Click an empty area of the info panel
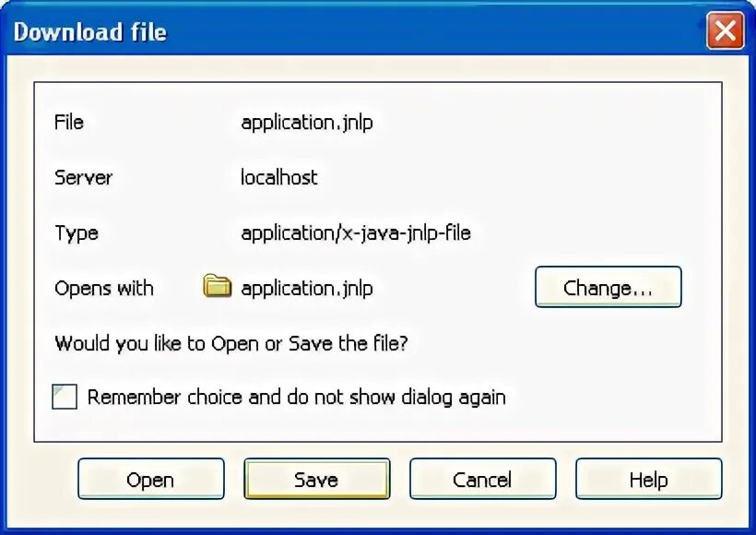756x535 pixels. point(599,166)
